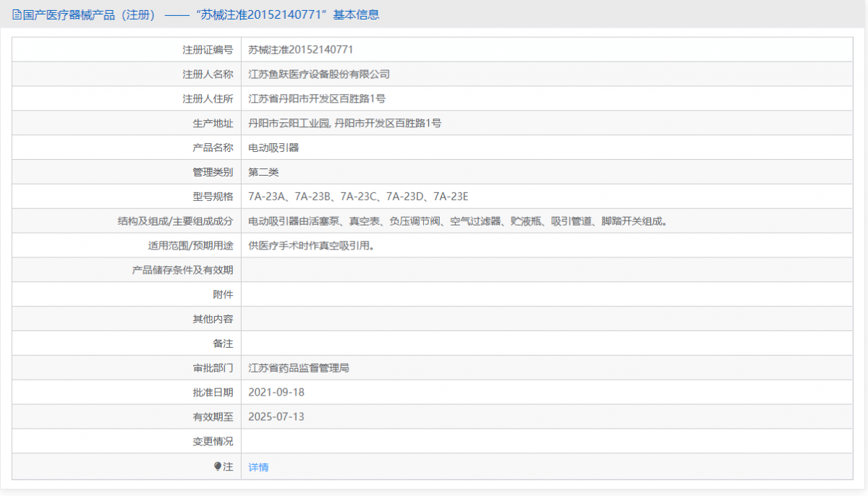Image resolution: width=868 pixels, height=496 pixels.
Task: Click the 型号规格 label
Action: pos(213,197)
